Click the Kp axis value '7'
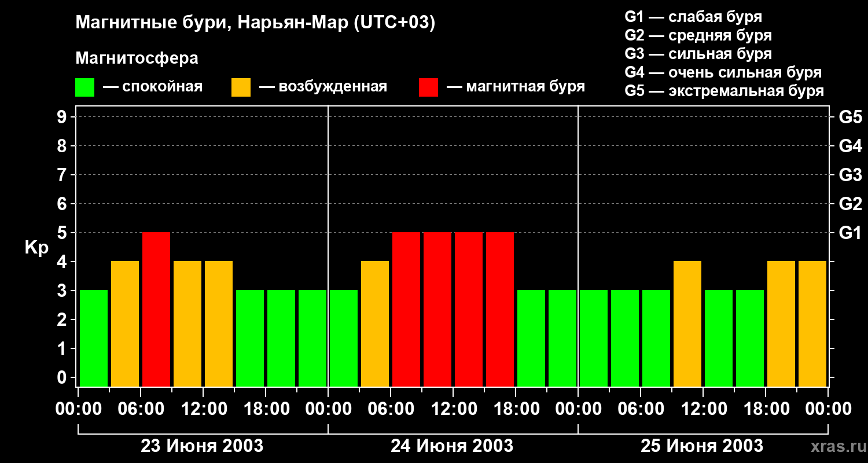Screen dimensions: 868x463 point(63,175)
